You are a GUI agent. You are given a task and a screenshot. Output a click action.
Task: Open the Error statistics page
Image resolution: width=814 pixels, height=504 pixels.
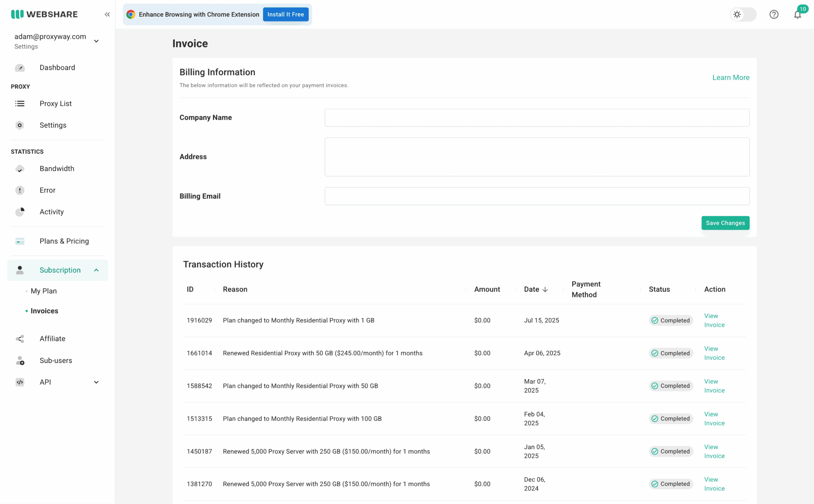pos(47,190)
